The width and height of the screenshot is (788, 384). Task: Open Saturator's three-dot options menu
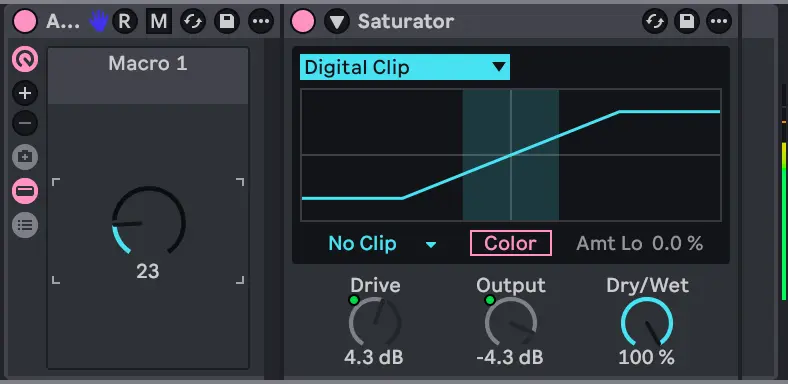(x=719, y=22)
